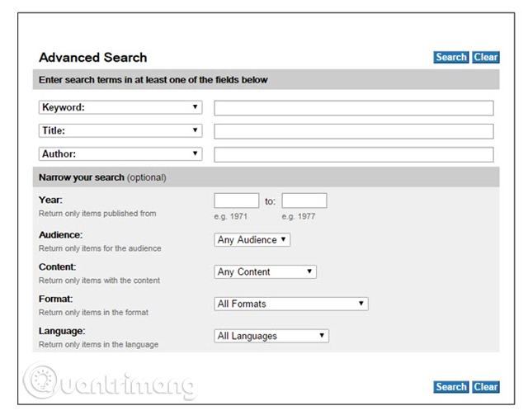Click the top Search button
The height and width of the screenshot is (420, 528).
tap(450, 58)
